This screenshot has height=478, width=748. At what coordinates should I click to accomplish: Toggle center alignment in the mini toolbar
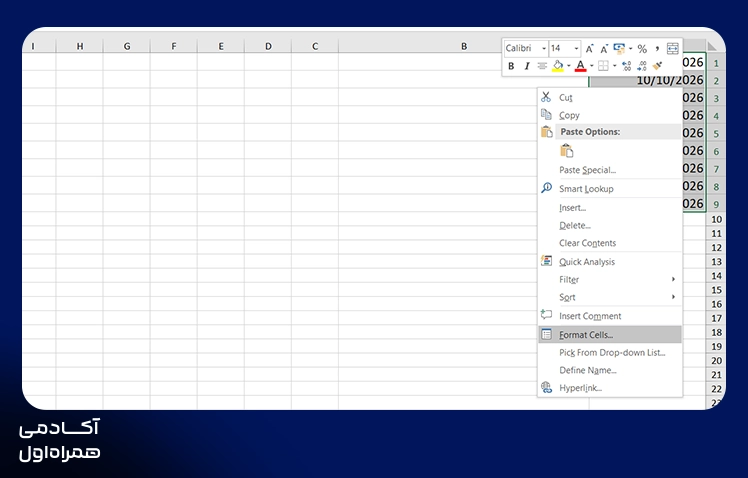click(542, 66)
